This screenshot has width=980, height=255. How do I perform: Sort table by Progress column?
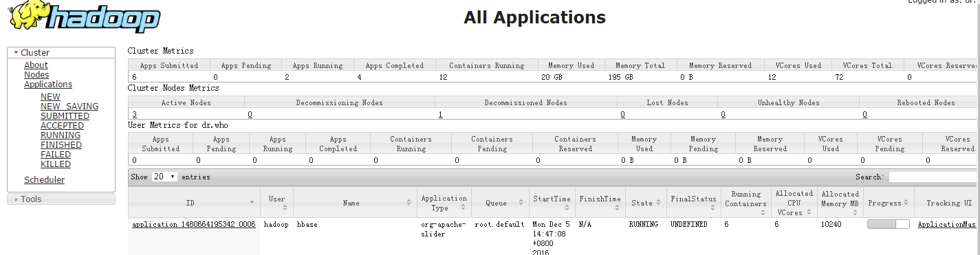pos(889,203)
